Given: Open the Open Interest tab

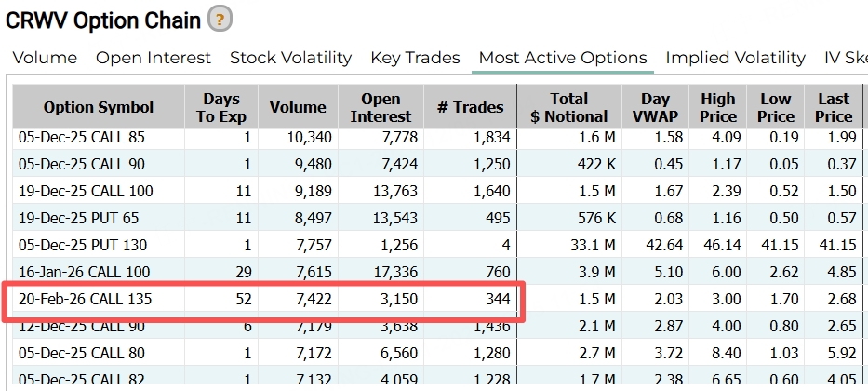Looking at the screenshot, I should pyautogui.click(x=154, y=58).
